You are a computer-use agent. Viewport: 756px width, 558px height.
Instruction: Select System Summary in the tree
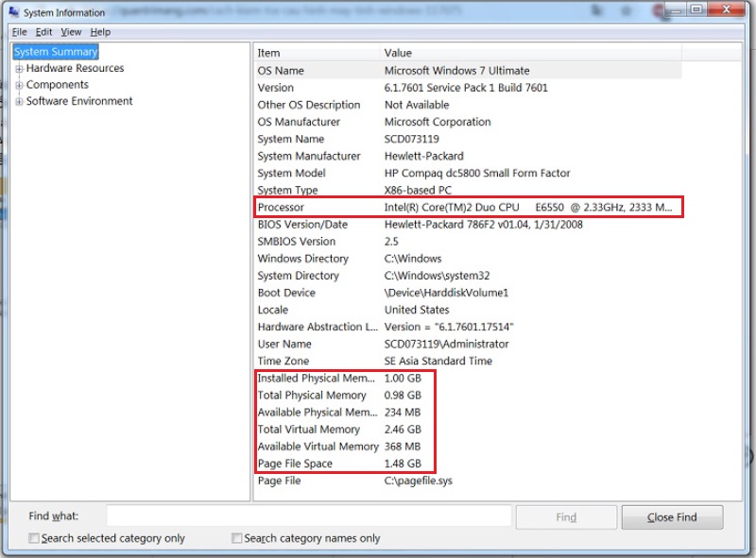click(56, 52)
